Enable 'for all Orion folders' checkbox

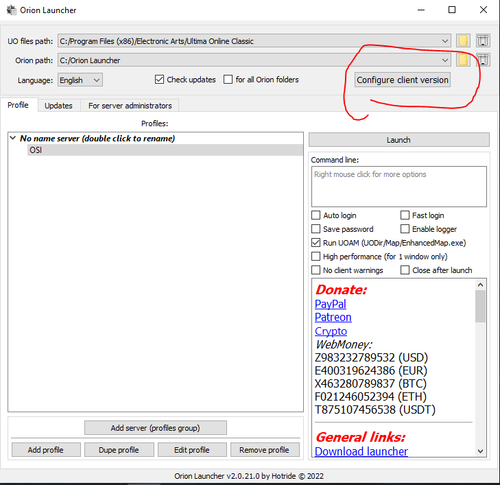(228, 80)
